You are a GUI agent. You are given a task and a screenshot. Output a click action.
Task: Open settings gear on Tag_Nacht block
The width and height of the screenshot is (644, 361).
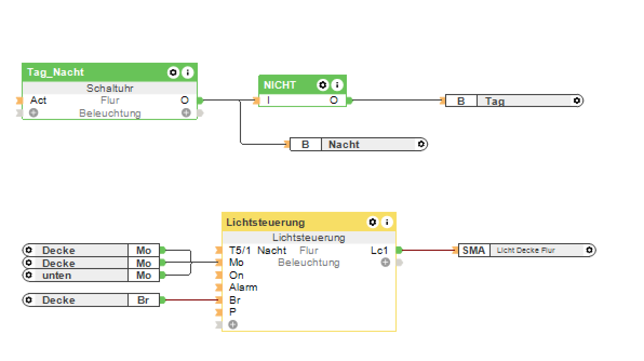[x=173, y=73]
